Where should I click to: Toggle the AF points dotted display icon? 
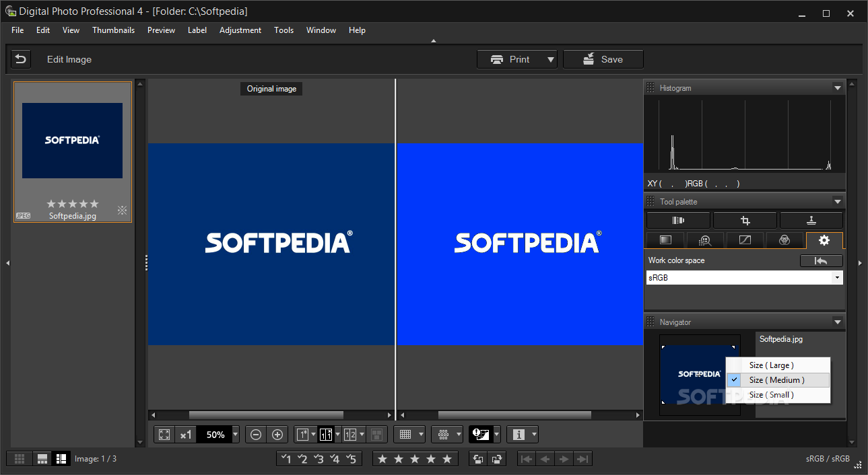click(443, 435)
